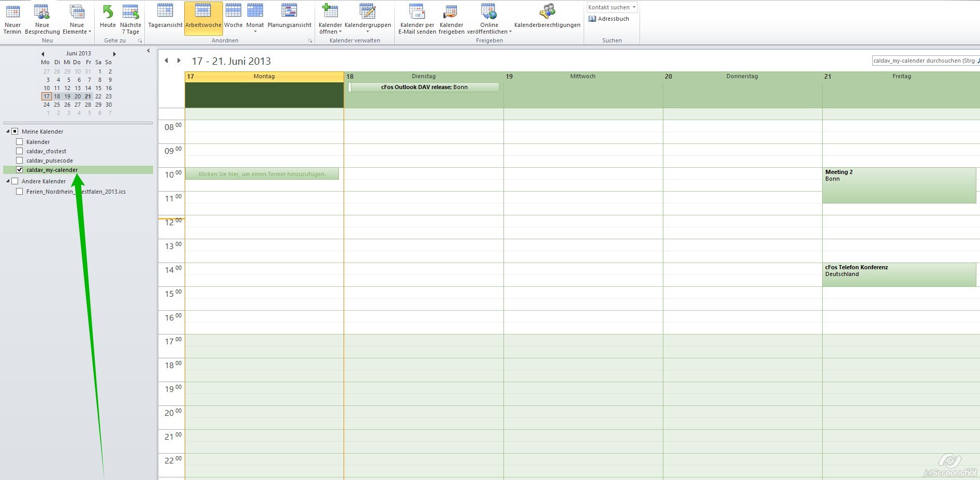Open the Adressbuch

coord(608,19)
